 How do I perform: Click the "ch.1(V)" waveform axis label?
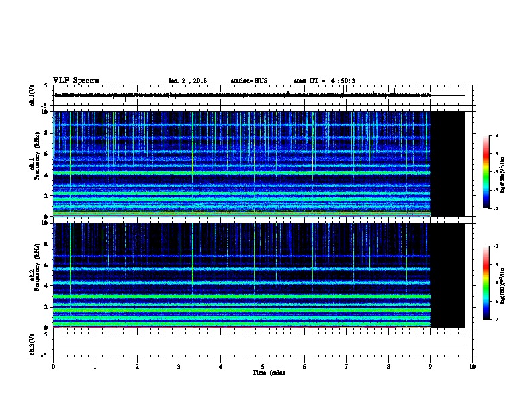(32, 95)
